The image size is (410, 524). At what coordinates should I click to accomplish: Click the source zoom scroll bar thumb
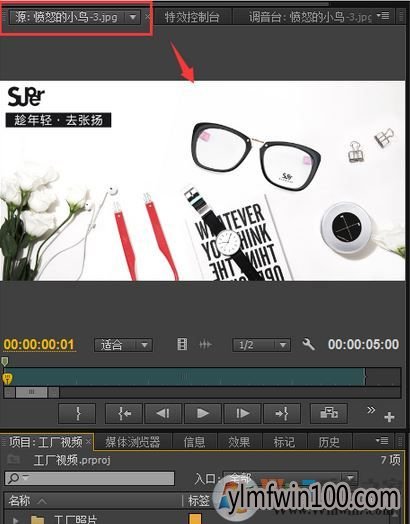32,392
